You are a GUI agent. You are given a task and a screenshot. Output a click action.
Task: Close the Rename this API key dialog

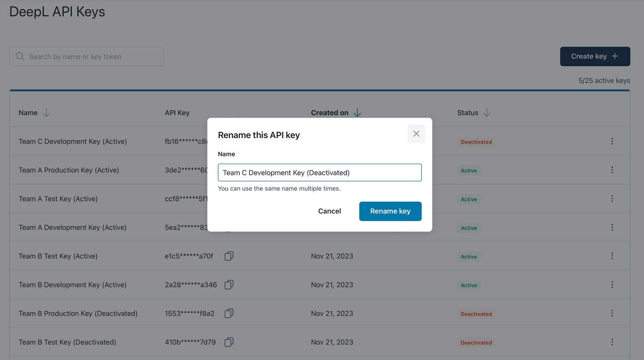pyautogui.click(x=416, y=134)
